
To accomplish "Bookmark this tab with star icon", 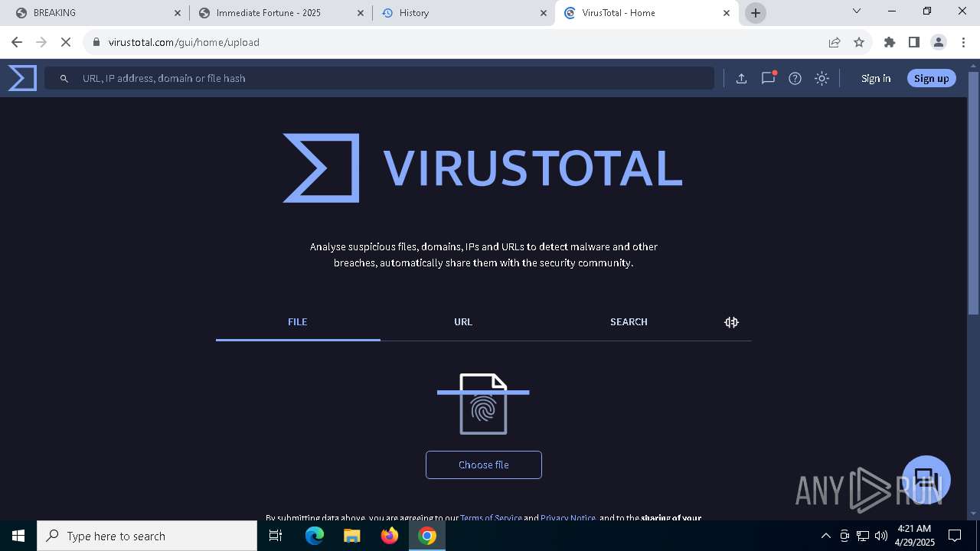I will pos(859,42).
